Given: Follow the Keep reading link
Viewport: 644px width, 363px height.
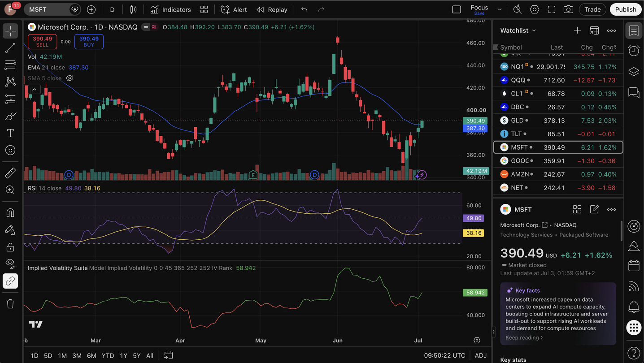Looking at the screenshot, I should [524, 338].
